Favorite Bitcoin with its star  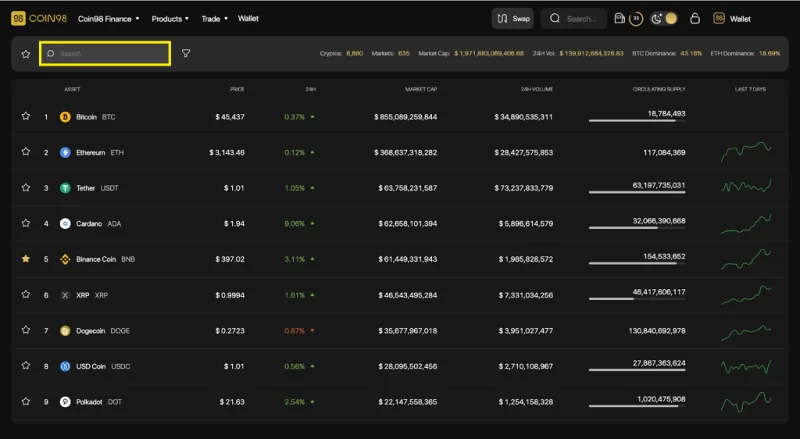pyautogui.click(x=26, y=116)
